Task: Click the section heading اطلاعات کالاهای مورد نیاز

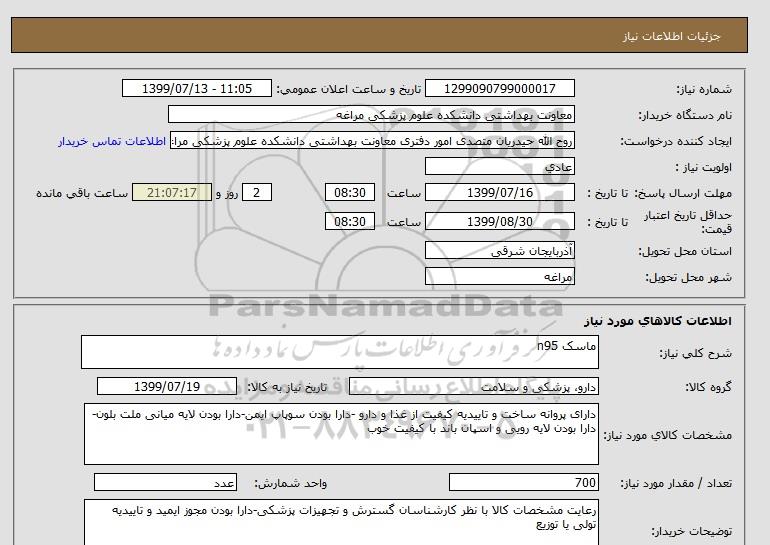Action: click(x=658, y=321)
